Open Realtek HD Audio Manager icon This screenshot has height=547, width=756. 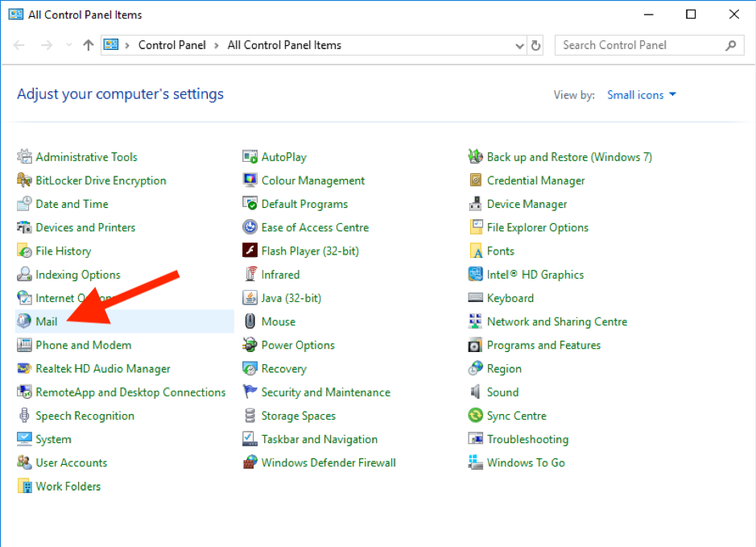coord(24,368)
